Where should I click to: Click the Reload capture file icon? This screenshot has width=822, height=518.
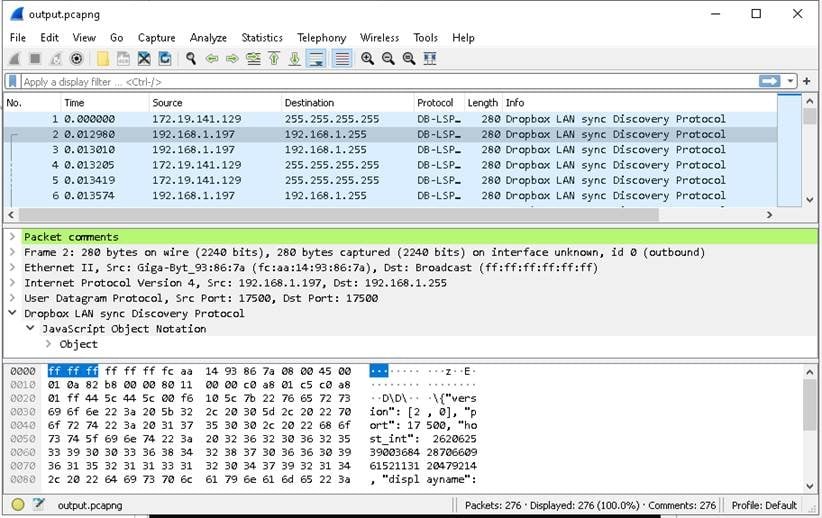(165, 59)
